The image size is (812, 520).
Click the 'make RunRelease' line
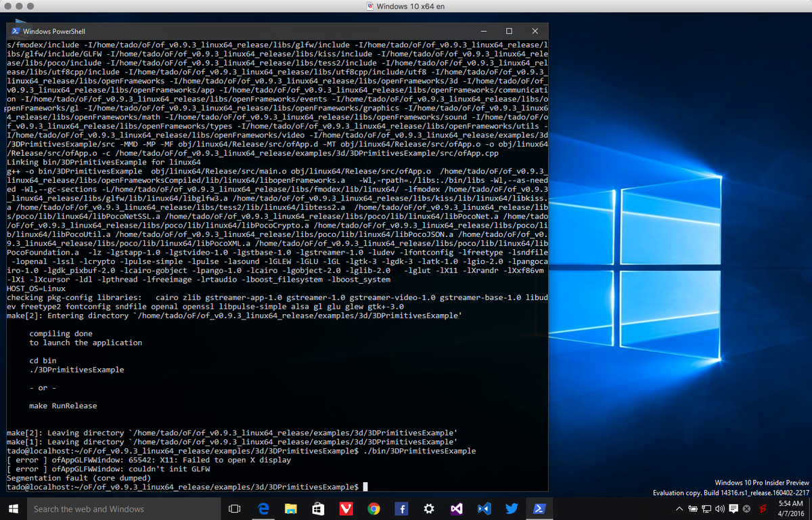[63, 406]
